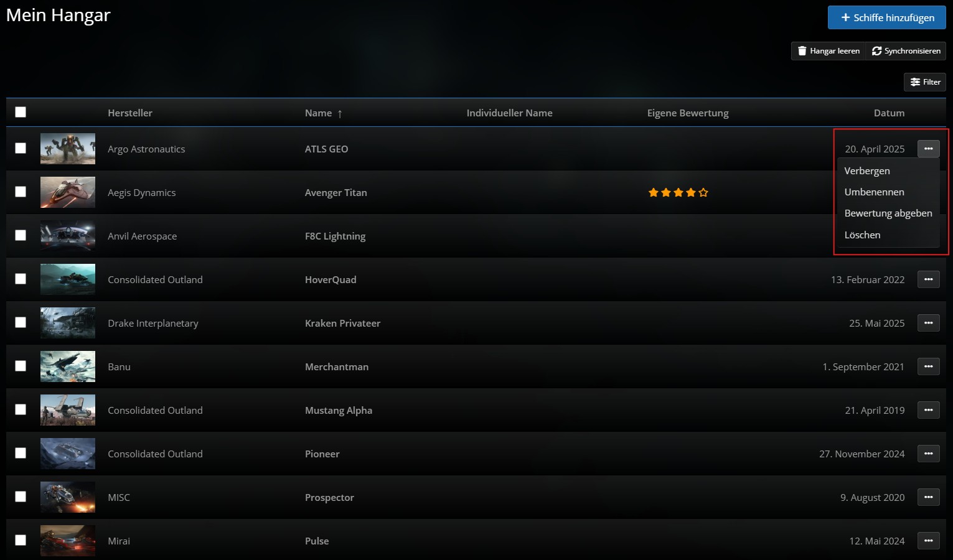Open the Mustang Alpha ship thumbnail
The image size is (953, 560).
coord(68,410)
